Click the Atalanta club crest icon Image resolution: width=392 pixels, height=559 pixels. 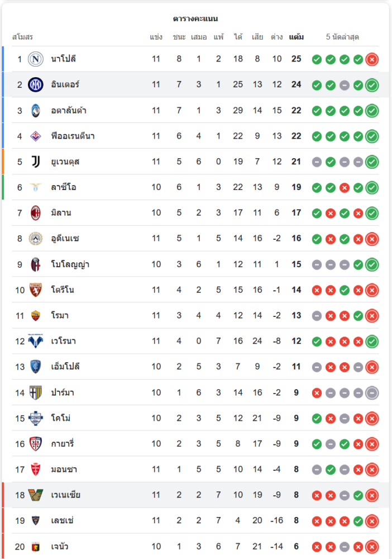(x=36, y=110)
